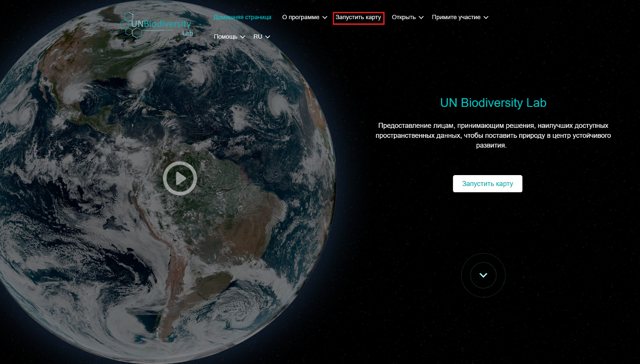Viewport: 640px width, 364px height.
Task: Click the chevron arrow next to О программе
Action: click(325, 18)
